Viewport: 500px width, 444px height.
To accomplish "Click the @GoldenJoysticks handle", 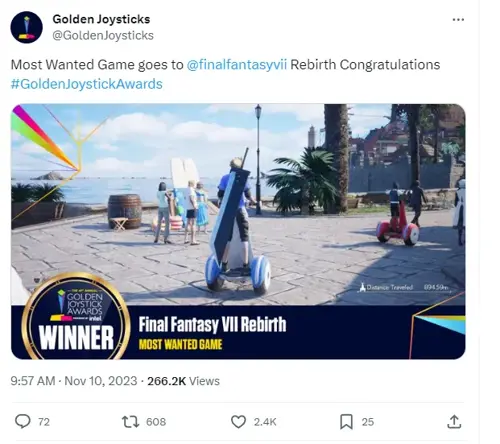I will coord(103,35).
